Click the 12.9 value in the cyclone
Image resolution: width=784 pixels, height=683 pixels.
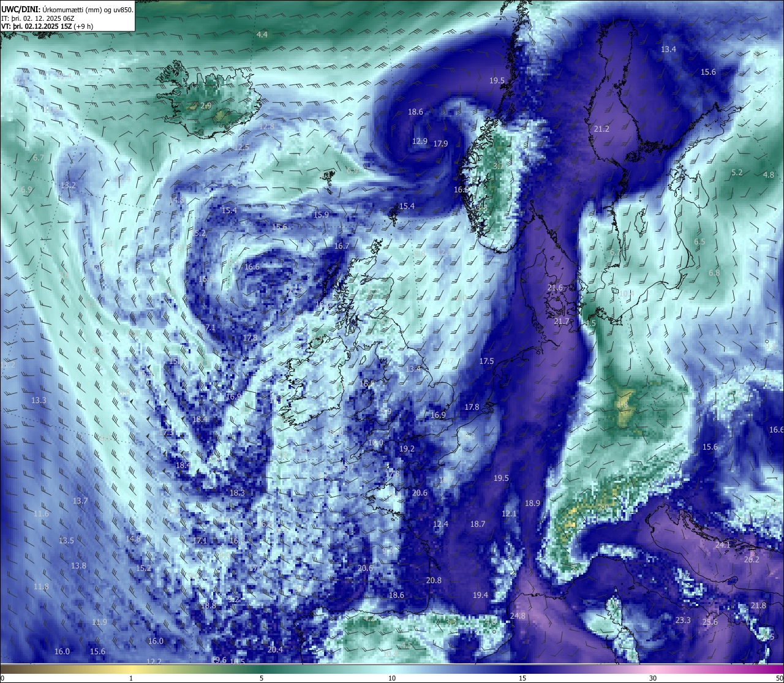coord(420,141)
